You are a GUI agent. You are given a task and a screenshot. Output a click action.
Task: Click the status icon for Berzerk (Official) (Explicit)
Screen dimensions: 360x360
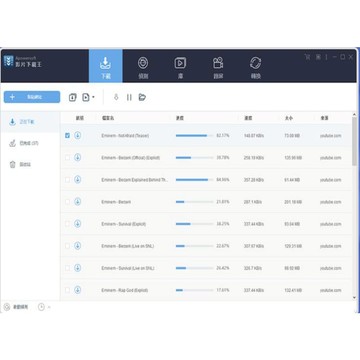[78, 157]
